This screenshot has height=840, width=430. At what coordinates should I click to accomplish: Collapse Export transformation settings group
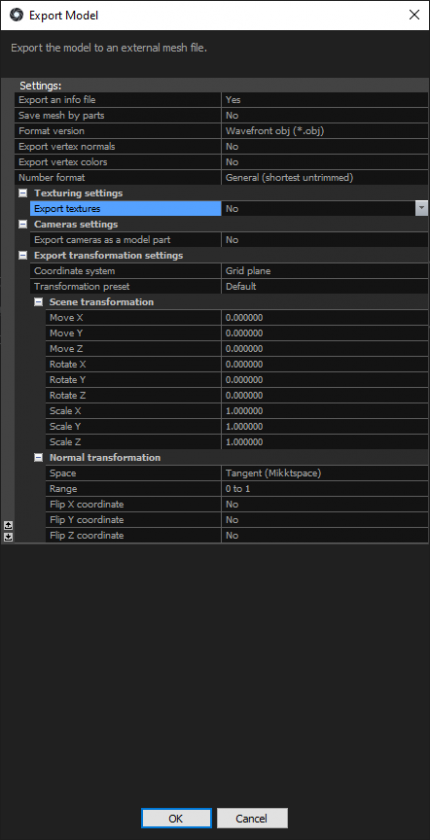[x=23, y=256]
